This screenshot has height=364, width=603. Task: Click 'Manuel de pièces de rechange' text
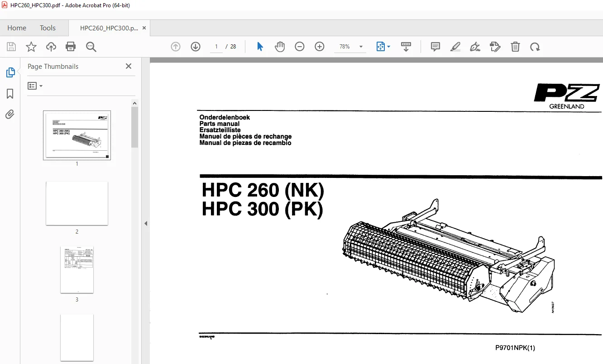[x=245, y=136]
